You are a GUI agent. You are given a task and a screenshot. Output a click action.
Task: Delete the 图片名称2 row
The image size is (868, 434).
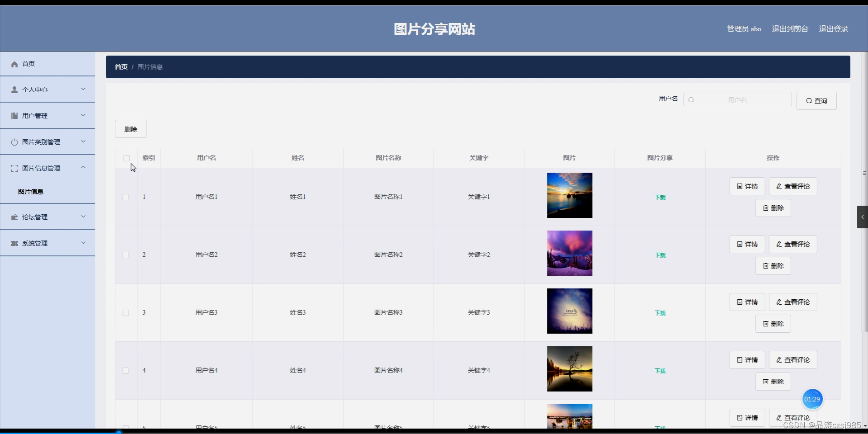(x=773, y=266)
